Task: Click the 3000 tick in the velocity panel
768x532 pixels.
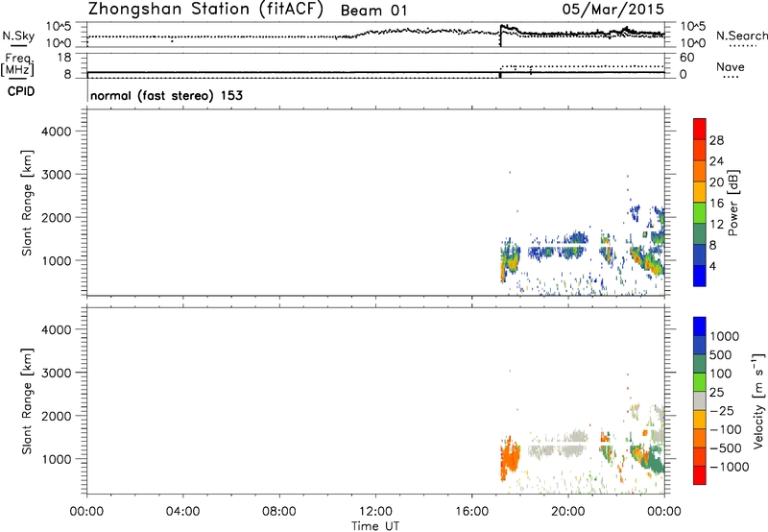Action: click(57, 373)
